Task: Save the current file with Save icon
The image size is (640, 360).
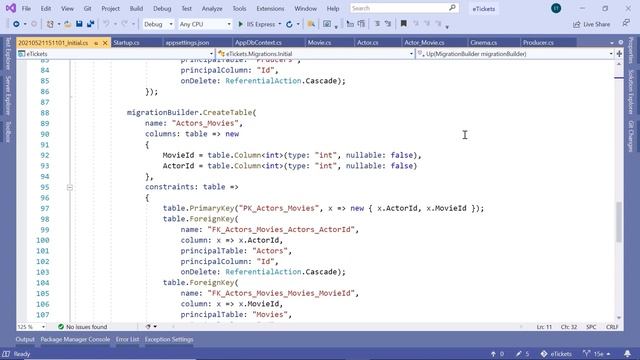Action: (x=79, y=24)
